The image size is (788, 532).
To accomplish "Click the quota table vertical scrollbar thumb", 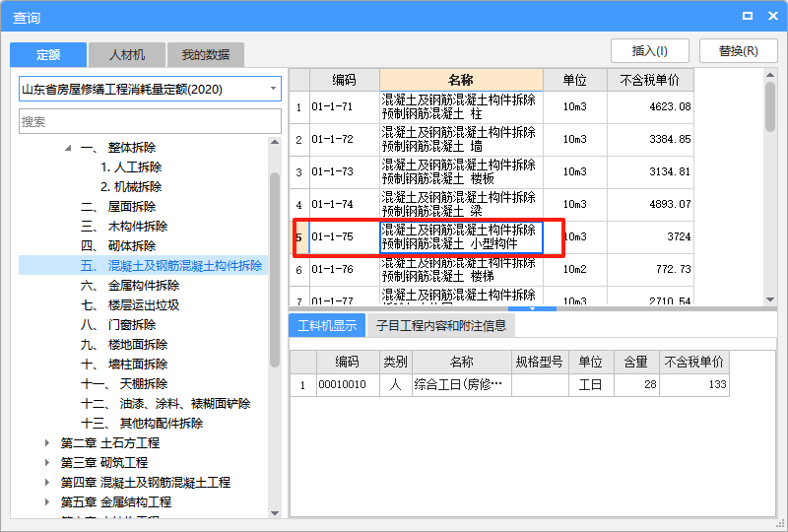I will tap(770, 106).
